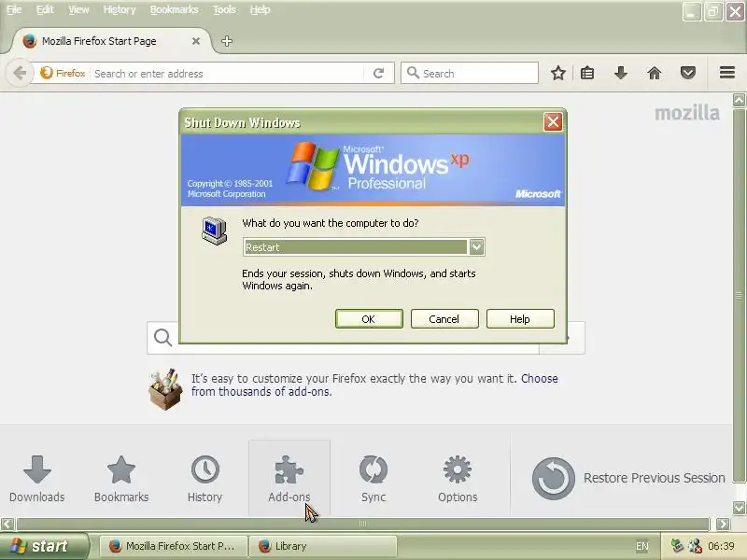
Task: Go to Home using the house icon
Action: tap(655, 74)
